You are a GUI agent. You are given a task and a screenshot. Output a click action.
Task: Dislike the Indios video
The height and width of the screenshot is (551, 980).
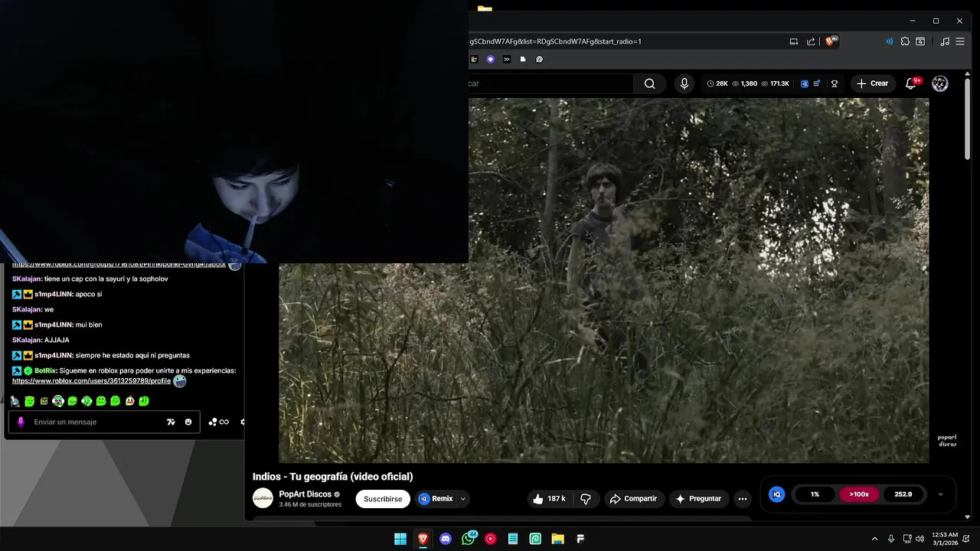coord(586,499)
